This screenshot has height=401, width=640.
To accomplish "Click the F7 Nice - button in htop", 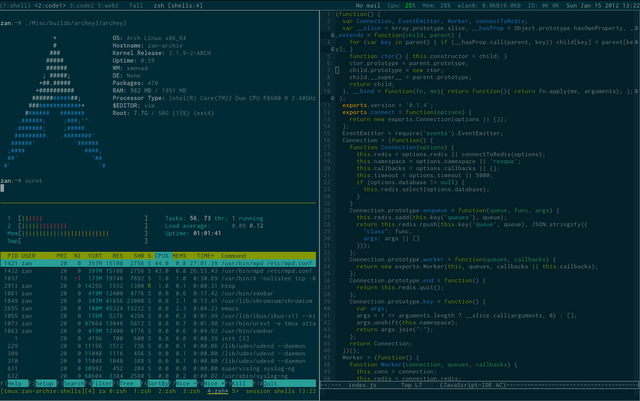I will 182,383.
